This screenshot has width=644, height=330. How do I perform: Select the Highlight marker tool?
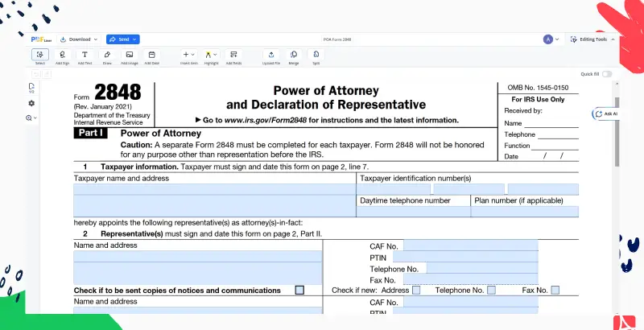[x=208, y=55]
